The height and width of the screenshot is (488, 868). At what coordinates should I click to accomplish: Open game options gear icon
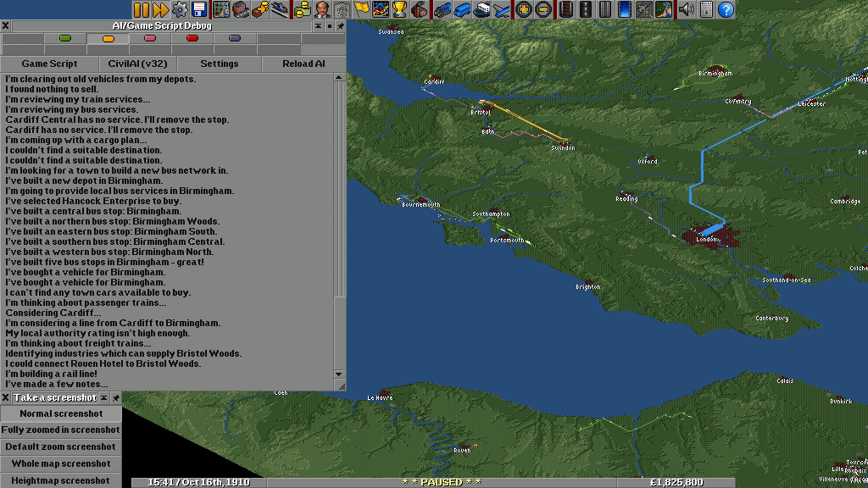coord(180,10)
